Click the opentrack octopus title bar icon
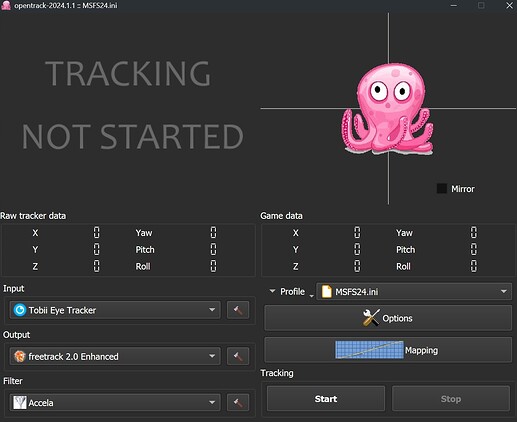The height and width of the screenshot is (422, 517). [6, 5]
